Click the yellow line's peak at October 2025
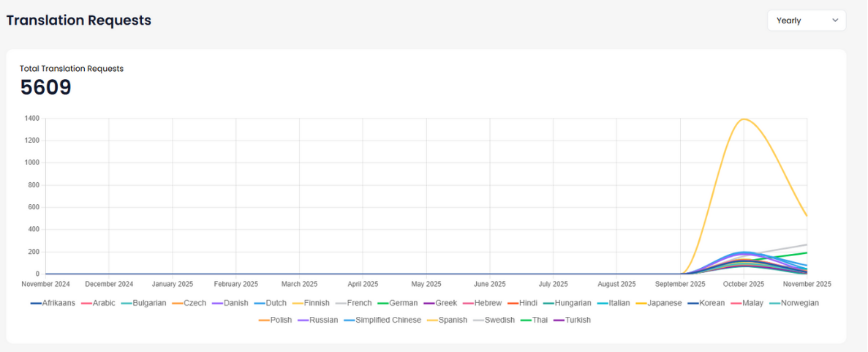This screenshot has height=352, width=868. (x=744, y=119)
